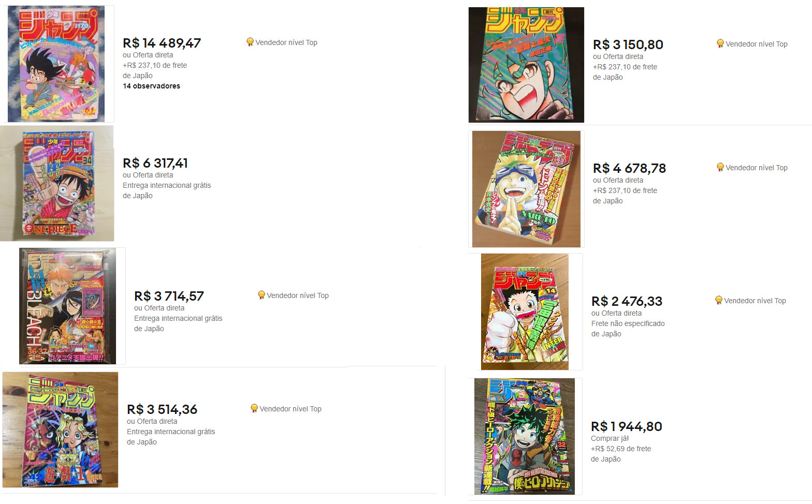Open the My Hero Academia Jump magazine thumbnail

[x=525, y=436]
